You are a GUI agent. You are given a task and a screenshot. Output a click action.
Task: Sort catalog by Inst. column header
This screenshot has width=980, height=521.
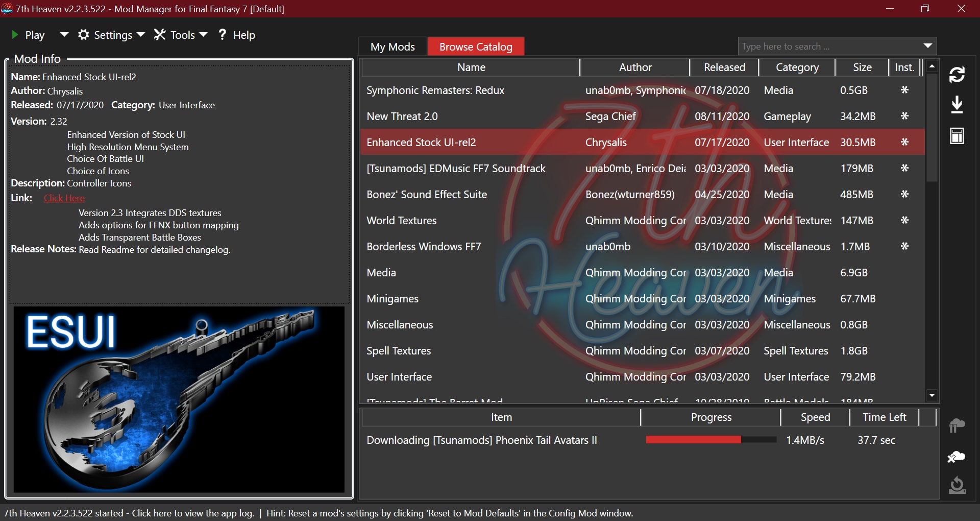(904, 67)
